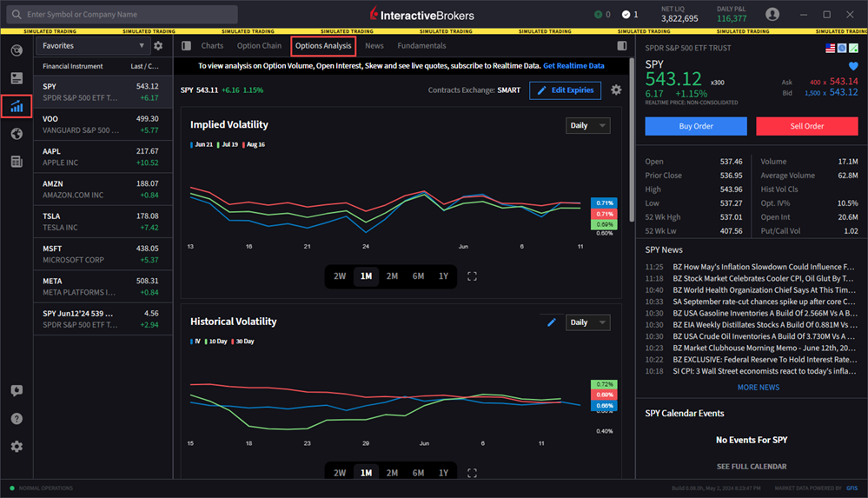Select SPY Jun12'24 539 option row
868x498 pixels.
(103, 319)
